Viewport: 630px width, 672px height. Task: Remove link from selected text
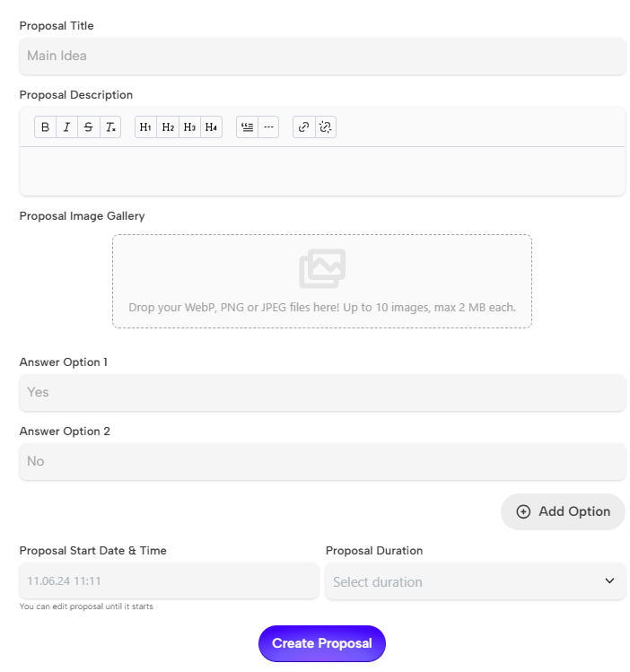click(326, 127)
